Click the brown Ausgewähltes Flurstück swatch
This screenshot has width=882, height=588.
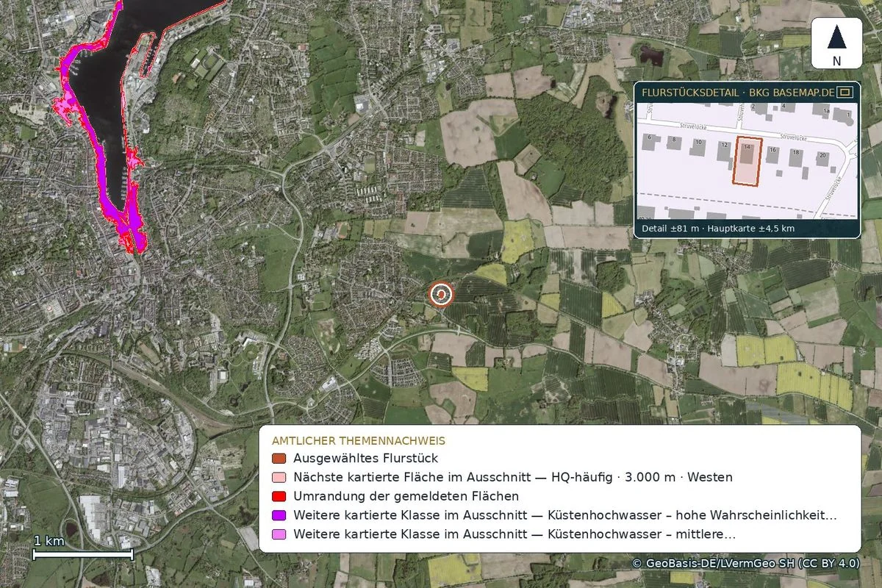tap(279, 458)
